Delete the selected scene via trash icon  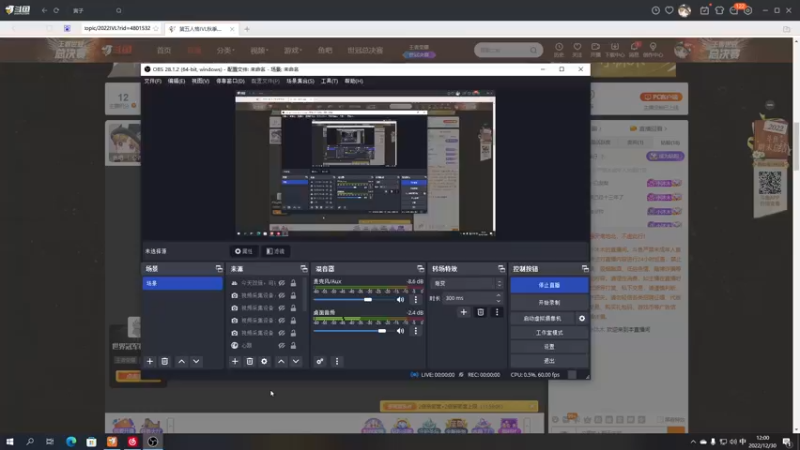(x=164, y=361)
